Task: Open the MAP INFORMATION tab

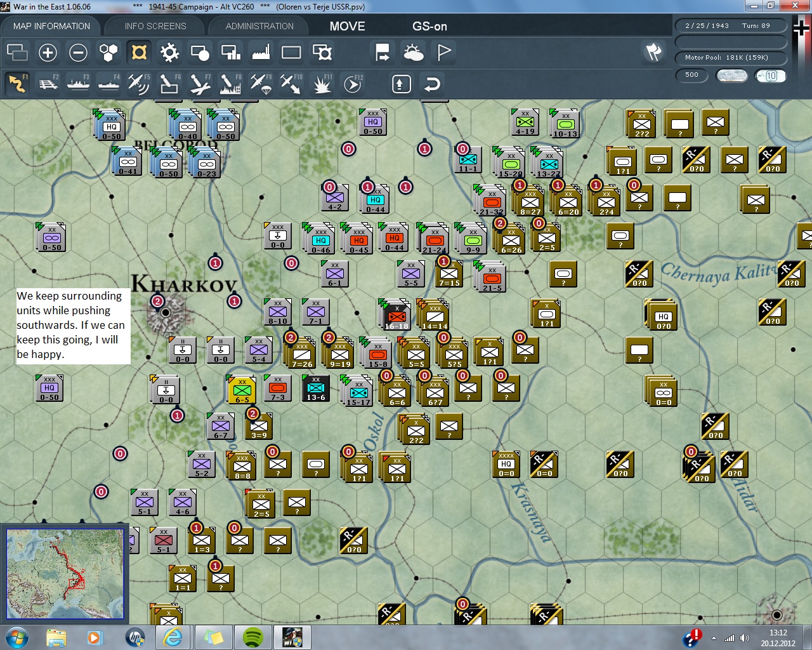Action: pyautogui.click(x=51, y=26)
